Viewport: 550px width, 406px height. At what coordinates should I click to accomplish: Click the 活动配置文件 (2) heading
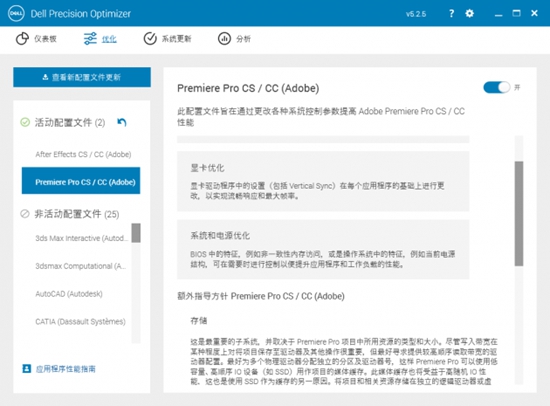coord(70,122)
